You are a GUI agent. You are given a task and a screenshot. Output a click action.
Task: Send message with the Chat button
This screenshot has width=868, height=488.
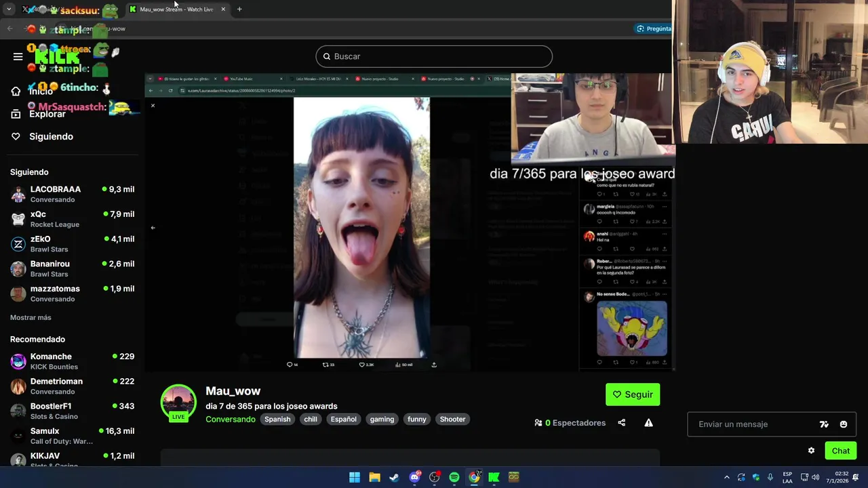click(x=841, y=451)
